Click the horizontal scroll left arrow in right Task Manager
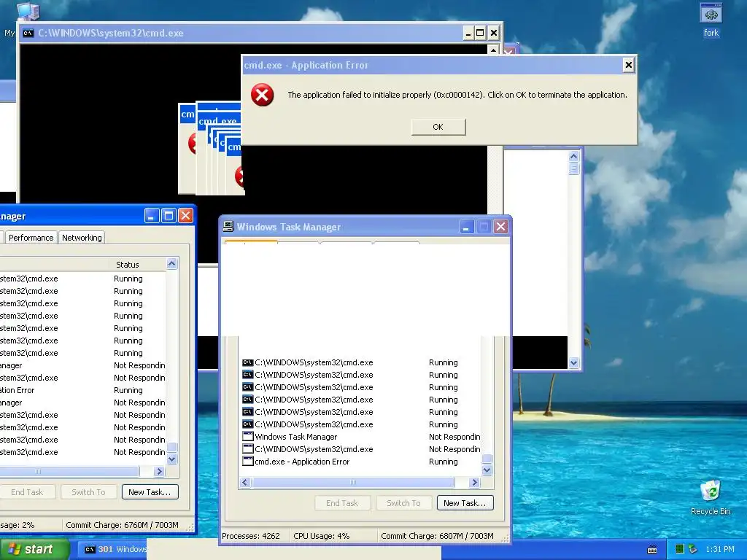747x560 pixels. [245, 483]
